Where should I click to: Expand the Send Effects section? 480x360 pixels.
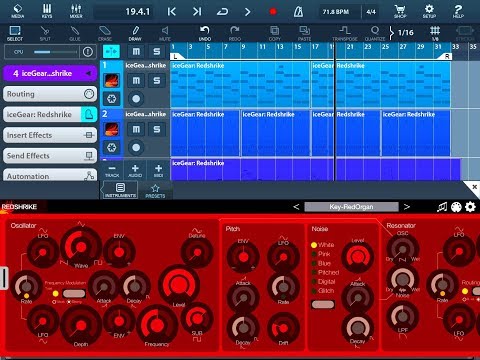pyautogui.click(x=50, y=156)
